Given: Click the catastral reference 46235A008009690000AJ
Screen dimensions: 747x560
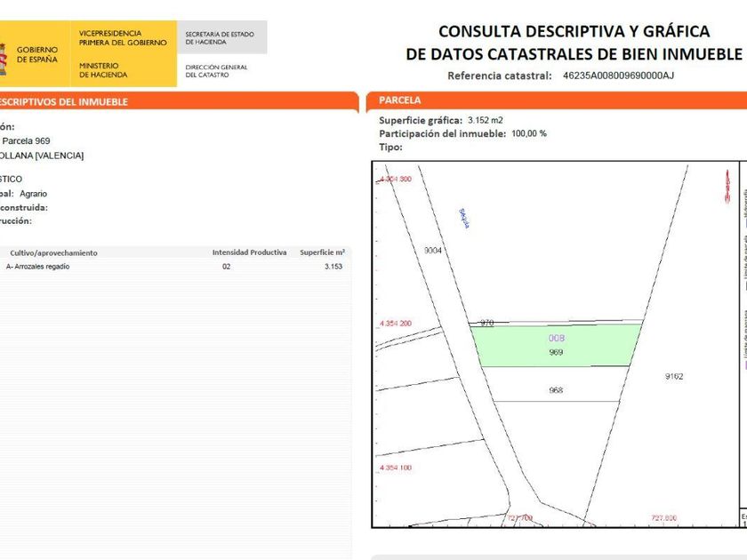Looking at the screenshot, I should pyautogui.click(x=618, y=76).
